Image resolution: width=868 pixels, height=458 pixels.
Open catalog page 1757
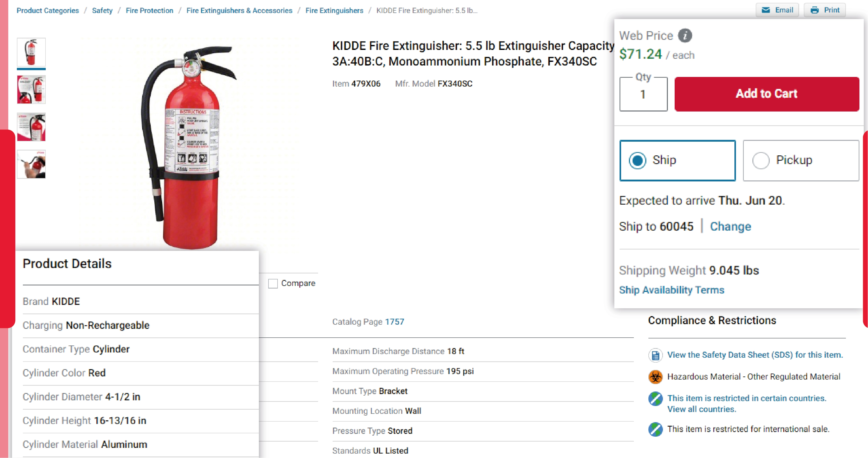(395, 322)
